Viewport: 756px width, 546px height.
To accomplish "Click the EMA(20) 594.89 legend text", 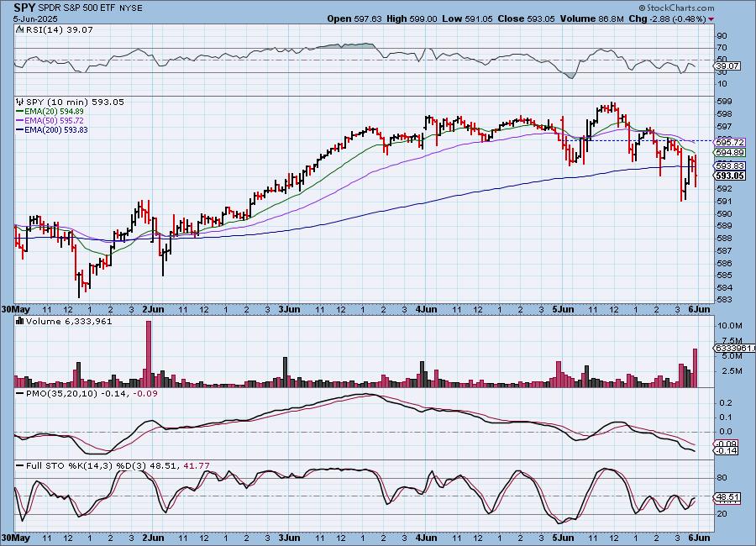I will pyautogui.click(x=54, y=112).
